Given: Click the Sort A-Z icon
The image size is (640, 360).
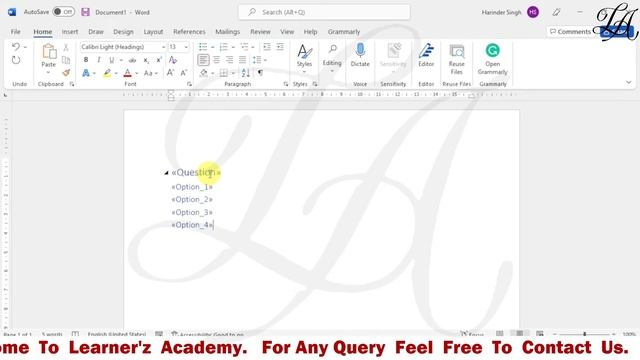Looking at the screenshot, I should click(x=245, y=73).
